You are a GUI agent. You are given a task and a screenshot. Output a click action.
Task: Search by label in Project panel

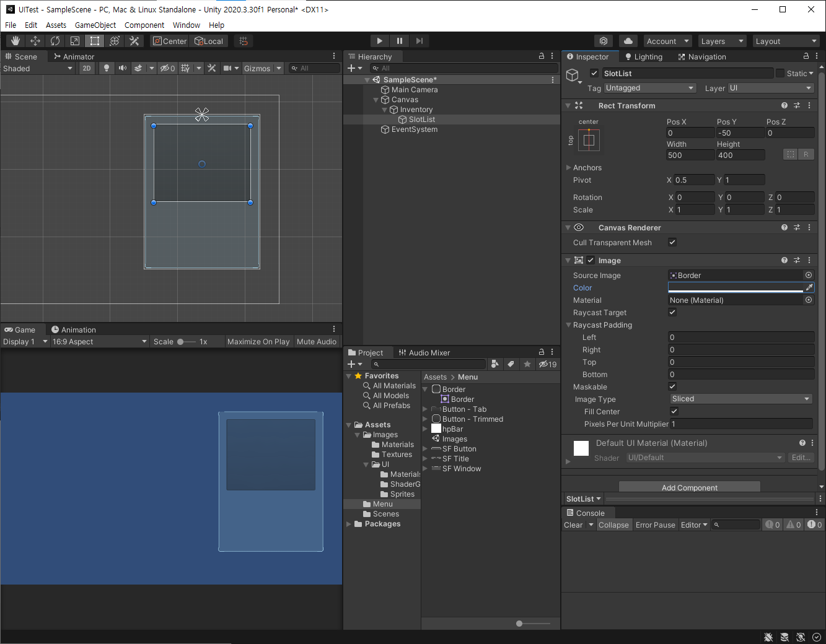[511, 364]
